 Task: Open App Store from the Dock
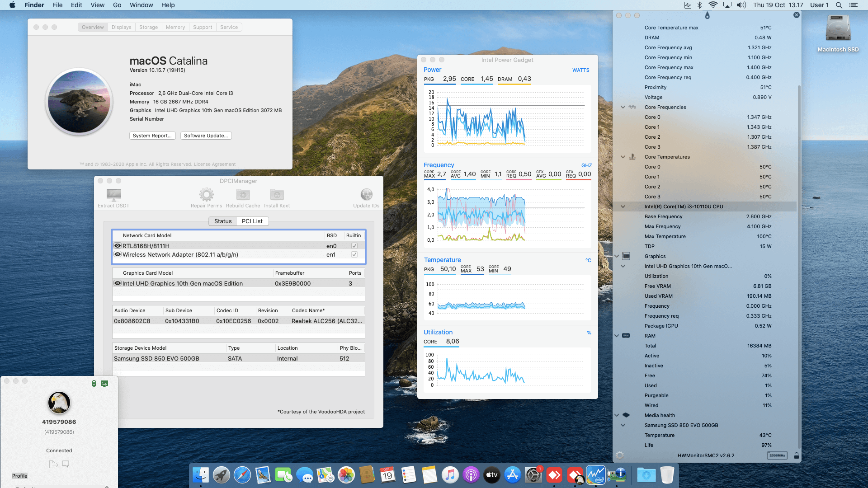(513, 475)
